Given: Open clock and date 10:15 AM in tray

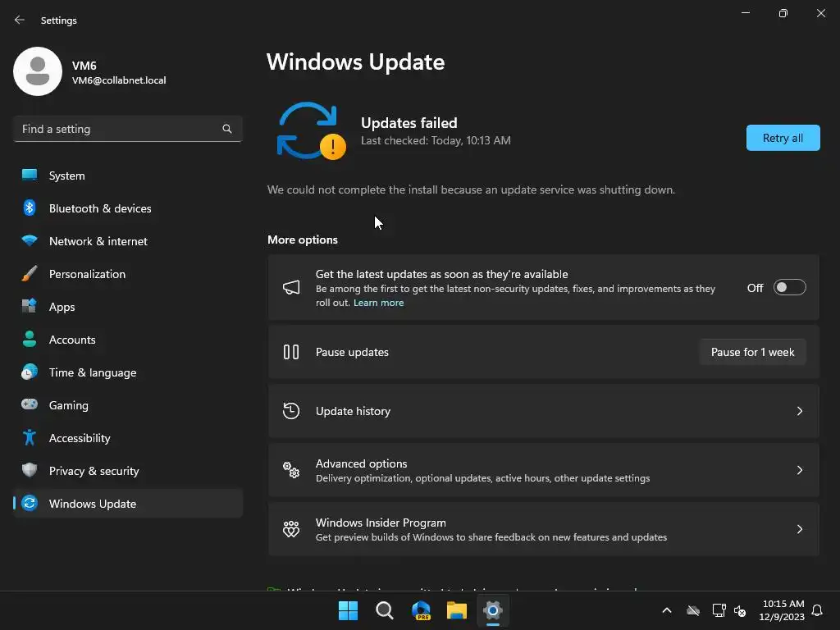Looking at the screenshot, I should tap(782, 610).
